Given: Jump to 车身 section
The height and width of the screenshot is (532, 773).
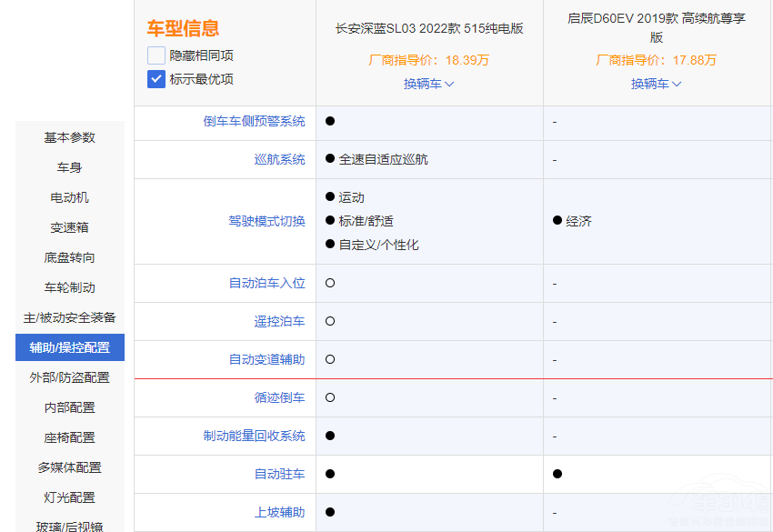Looking at the screenshot, I should point(70,167).
